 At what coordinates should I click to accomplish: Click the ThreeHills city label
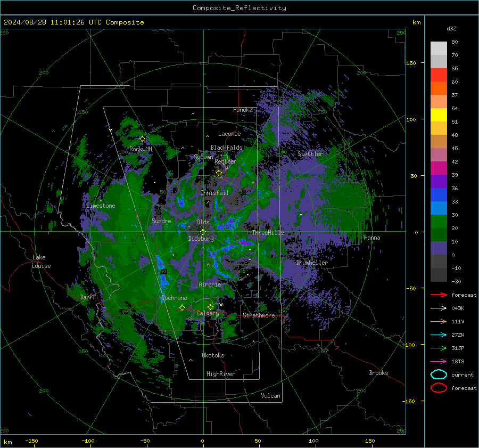268,233
